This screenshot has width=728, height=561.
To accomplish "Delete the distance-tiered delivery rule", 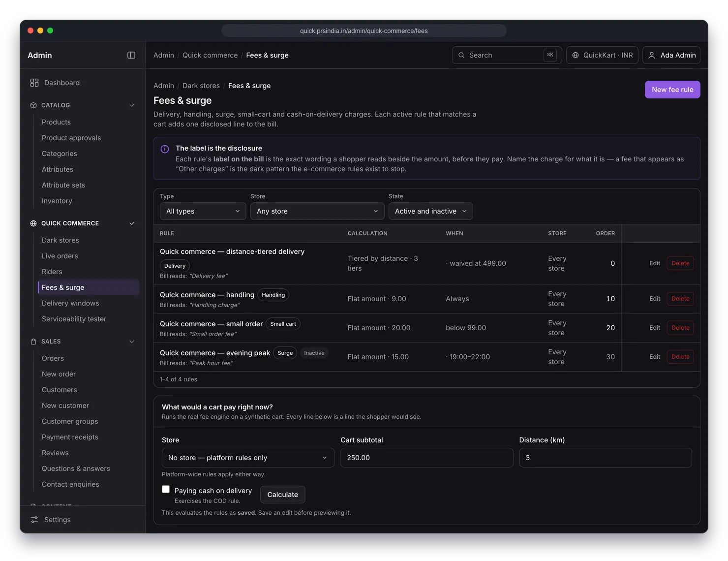I will [680, 263].
